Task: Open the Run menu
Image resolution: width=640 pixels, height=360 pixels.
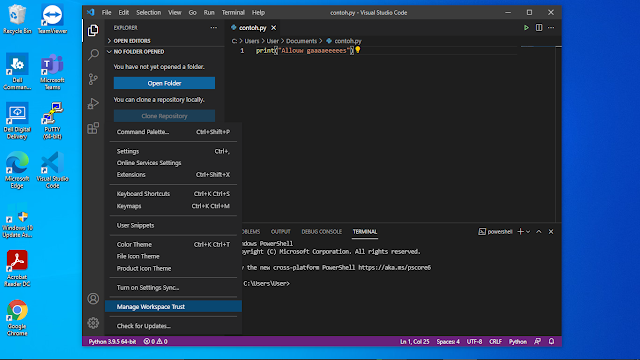Action: (209, 12)
